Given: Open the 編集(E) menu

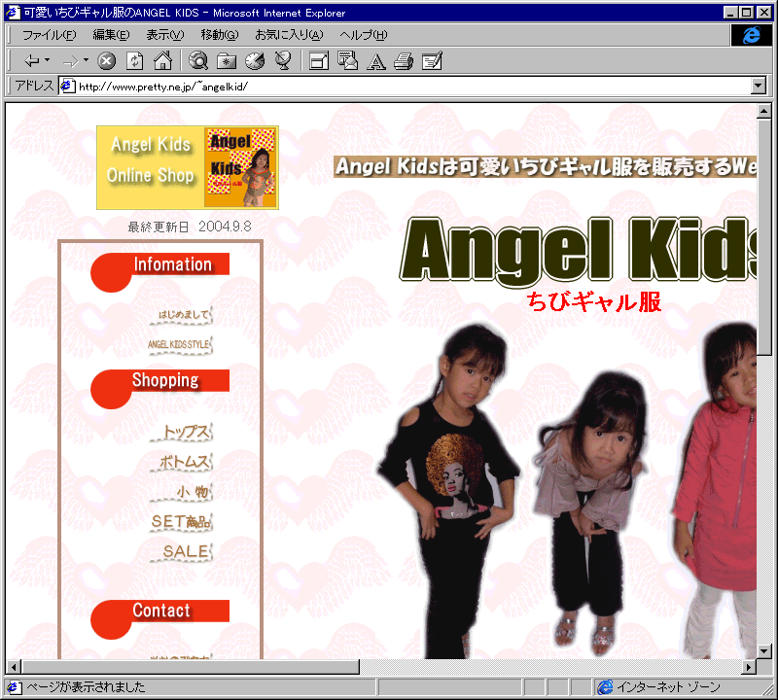Looking at the screenshot, I should point(111,35).
